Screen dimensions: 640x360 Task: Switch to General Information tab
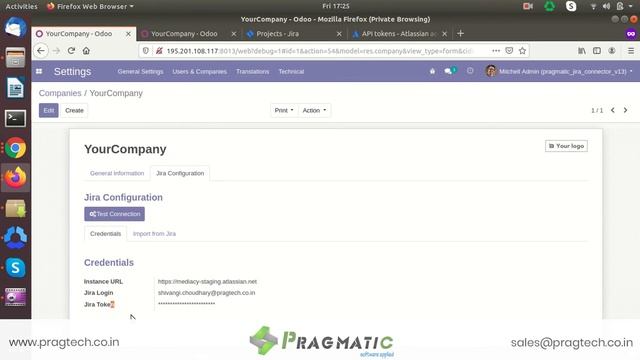[x=117, y=173]
